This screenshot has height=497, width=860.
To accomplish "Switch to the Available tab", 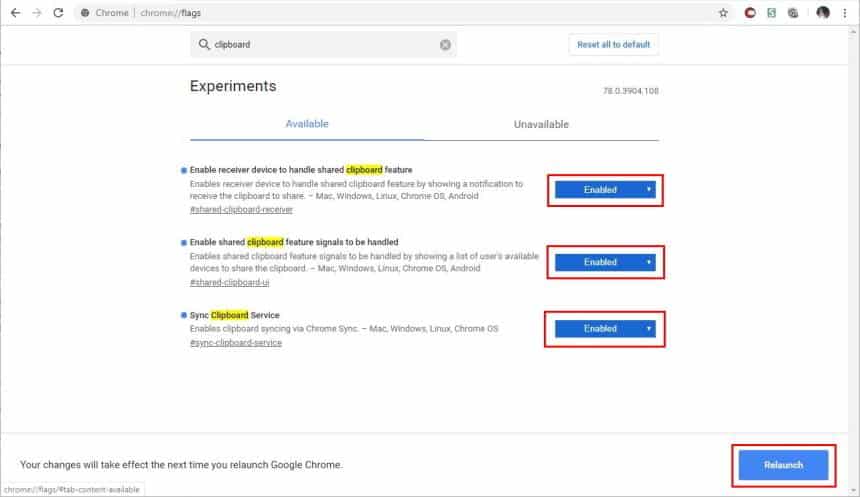I will pos(307,124).
